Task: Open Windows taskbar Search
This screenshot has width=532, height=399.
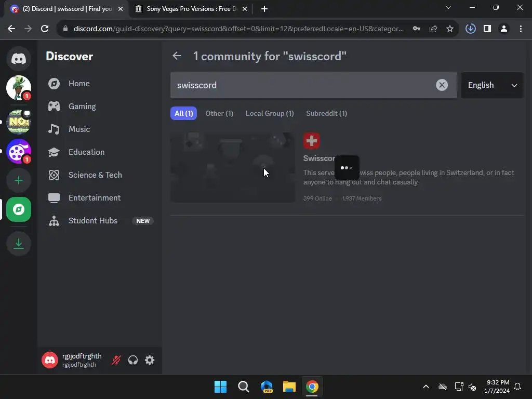Action: pyautogui.click(x=244, y=387)
